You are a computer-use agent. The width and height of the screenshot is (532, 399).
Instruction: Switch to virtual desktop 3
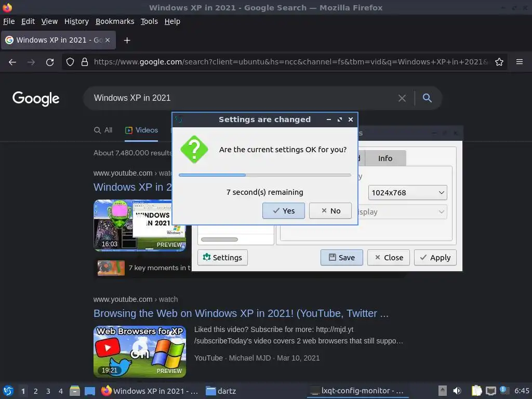tap(48, 391)
